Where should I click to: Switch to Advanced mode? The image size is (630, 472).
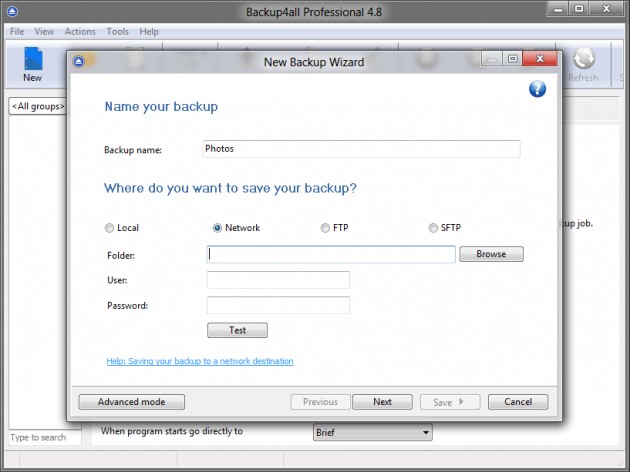pos(132,402)
